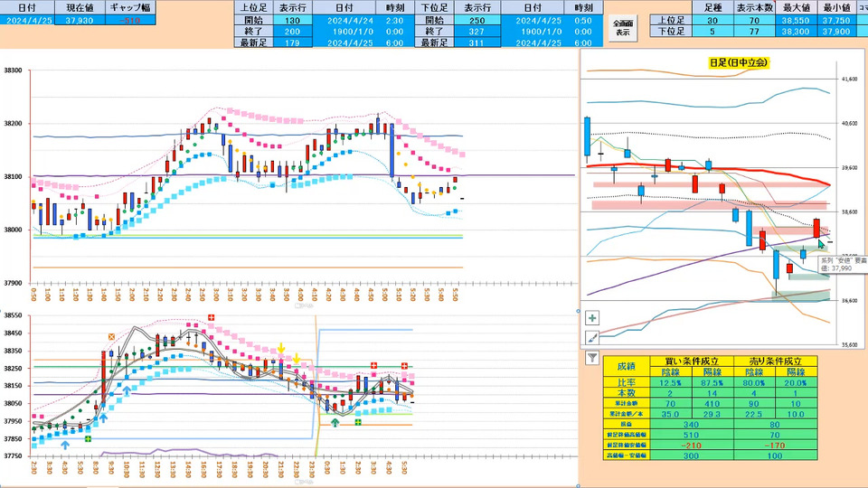Select the 上位足 開始 row value 130
Screen dimensions: 868x488
(292, 21)
